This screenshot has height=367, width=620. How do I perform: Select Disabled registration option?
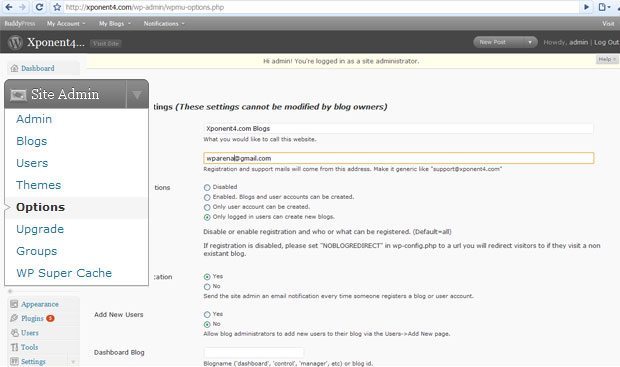207,187
